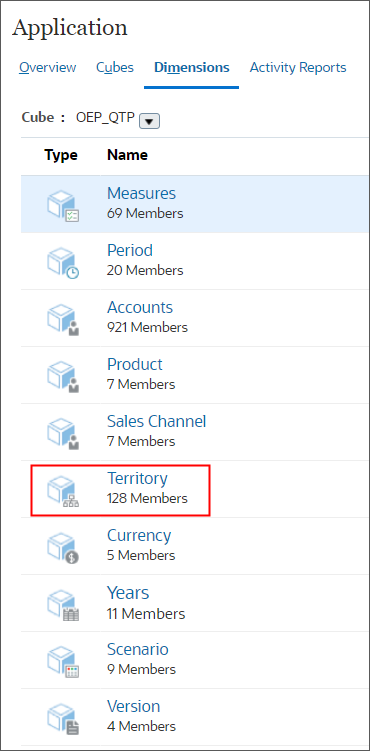Click the '4 Members' text
The height and width of the screenshot is (751, 370).
(141, 726)
